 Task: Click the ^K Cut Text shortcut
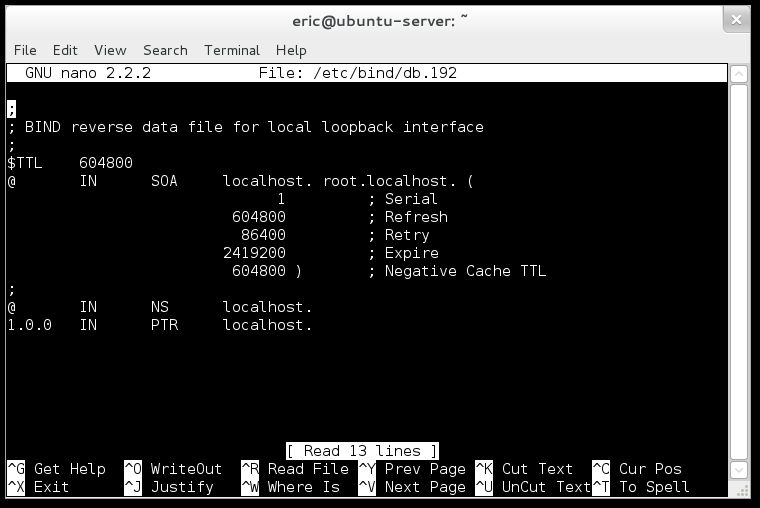(x=525, y=469)
